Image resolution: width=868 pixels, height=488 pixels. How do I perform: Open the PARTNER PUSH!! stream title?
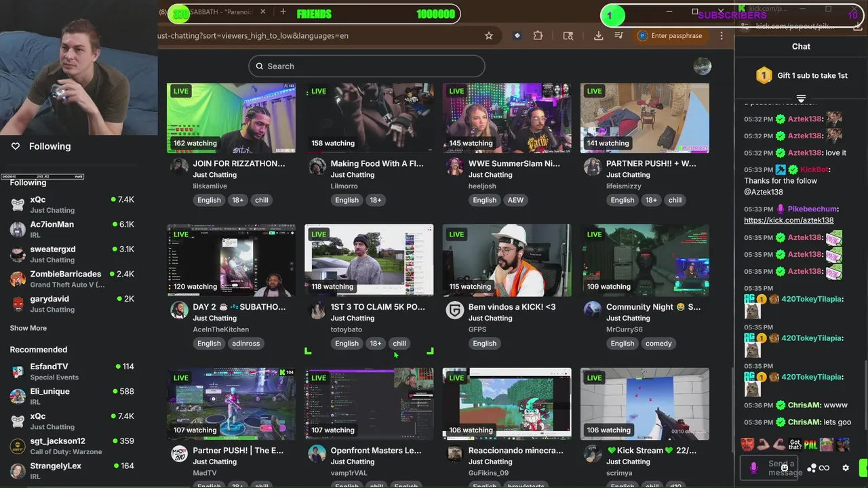point(651,163)
